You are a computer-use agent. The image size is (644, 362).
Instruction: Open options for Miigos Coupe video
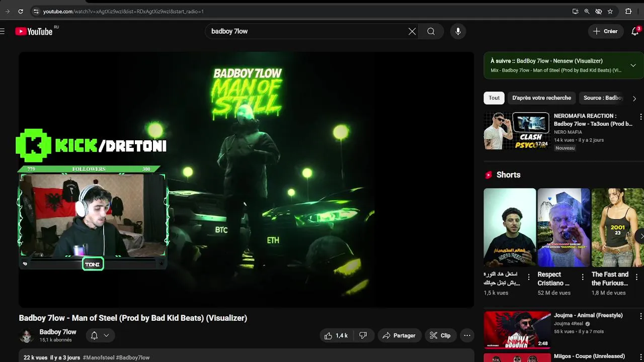(640, 357)
